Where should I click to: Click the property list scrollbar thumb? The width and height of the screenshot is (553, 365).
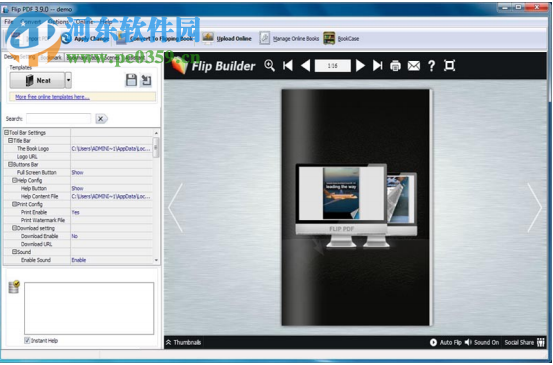[156, 147]
